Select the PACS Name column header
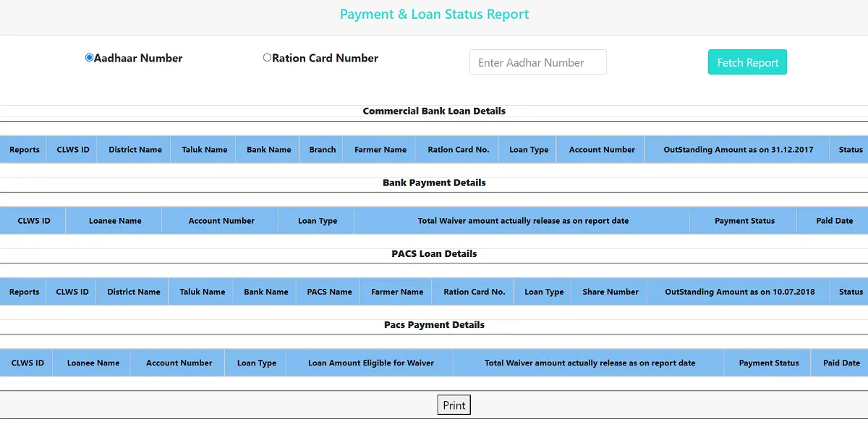 329,292
